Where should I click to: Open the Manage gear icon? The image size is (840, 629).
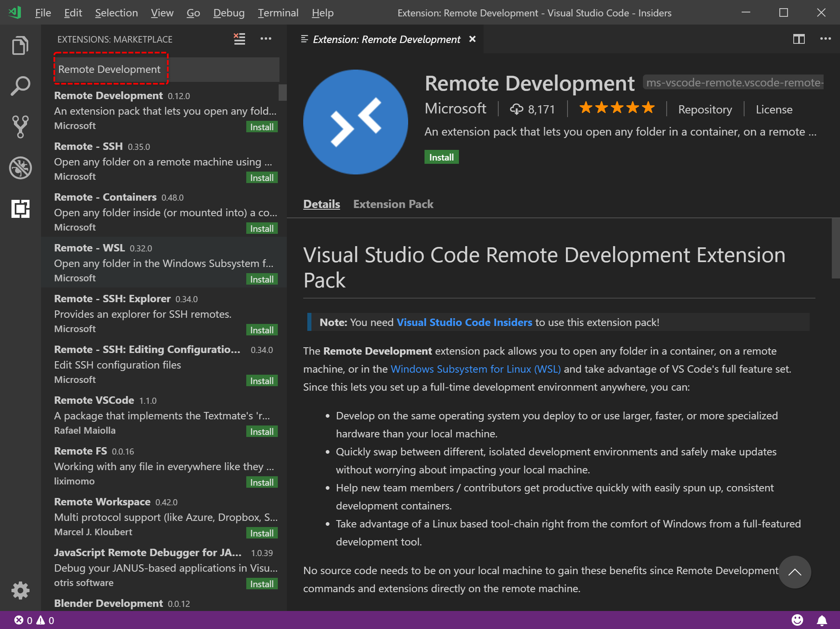[x=20, y=590]
